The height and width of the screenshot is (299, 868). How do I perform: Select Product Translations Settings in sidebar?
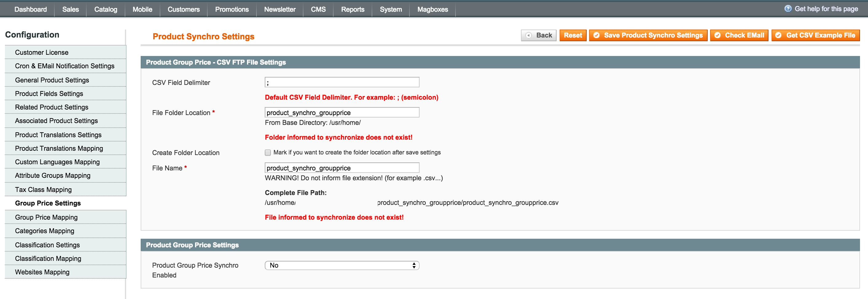pos(66,135)
